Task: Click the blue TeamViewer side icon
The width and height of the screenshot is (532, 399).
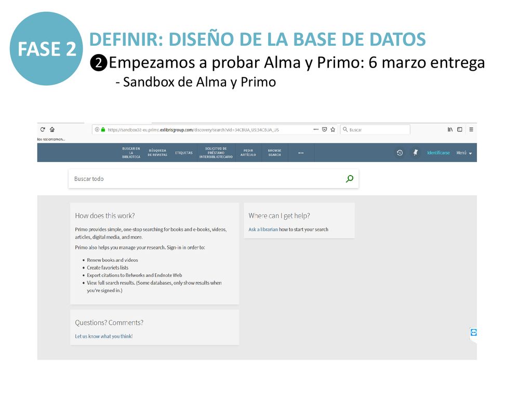Action: [474, 332]
